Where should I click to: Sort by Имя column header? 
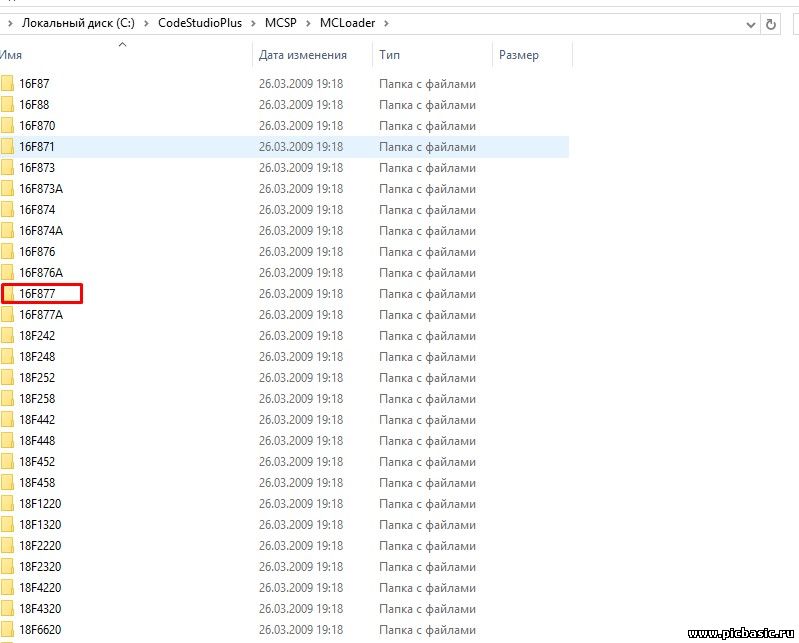[125, 55]
